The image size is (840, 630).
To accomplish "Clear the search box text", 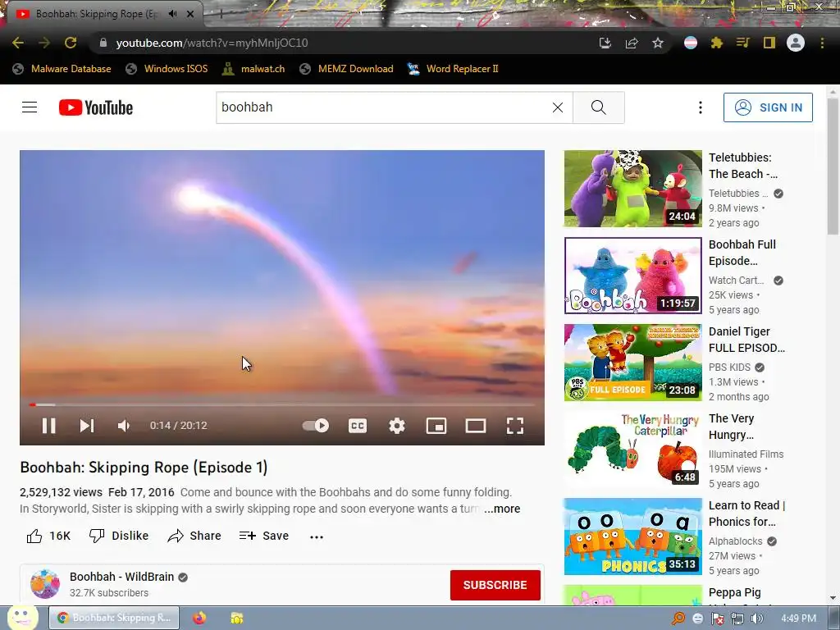I will [558, 107].
